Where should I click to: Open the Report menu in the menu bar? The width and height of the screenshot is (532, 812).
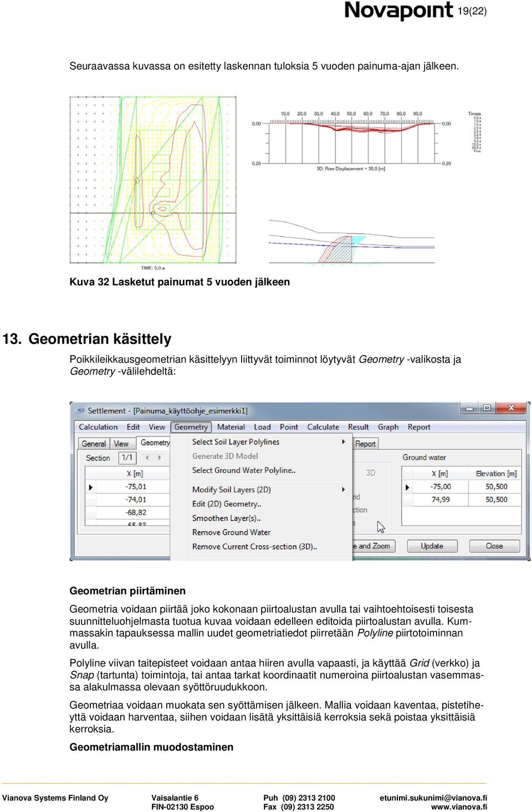pos(419,427)
